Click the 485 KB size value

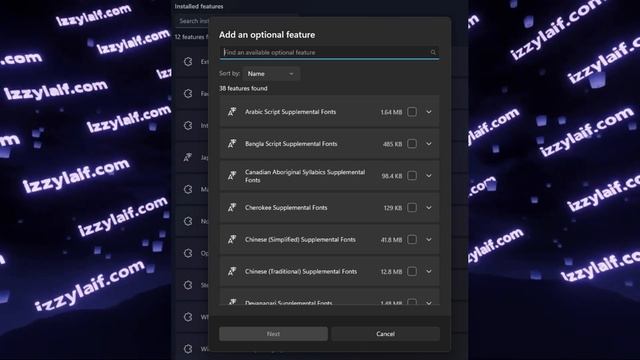click(392, 144)
